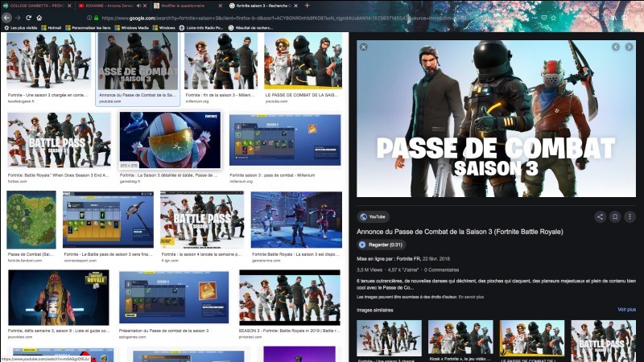Screen dimensions: 644x362
Task: Bookmark this page with the star
Action: coord(553,18)
